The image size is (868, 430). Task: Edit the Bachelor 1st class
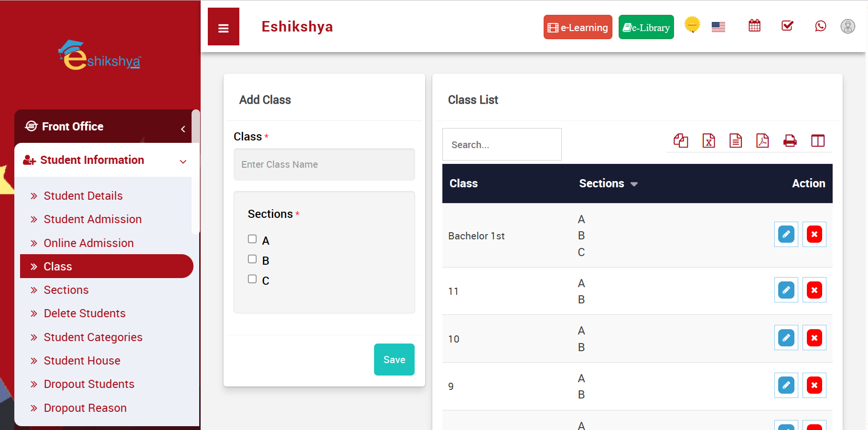pyautogui.click(x=786, y=235)
